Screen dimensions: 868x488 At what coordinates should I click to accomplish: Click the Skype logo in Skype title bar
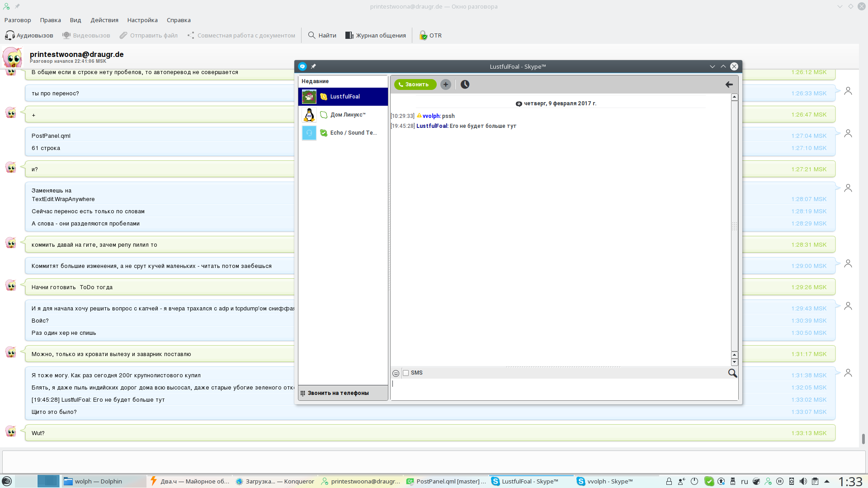[302, 66]
